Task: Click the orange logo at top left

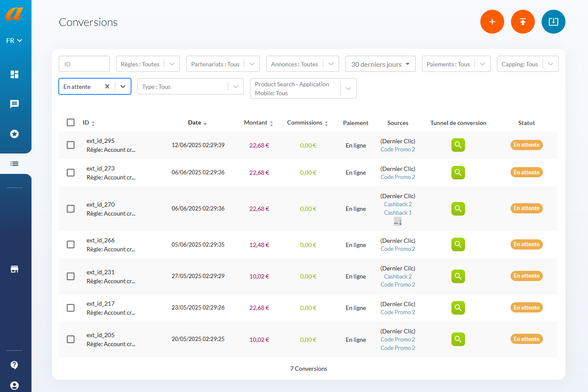Action: point(14,13)
